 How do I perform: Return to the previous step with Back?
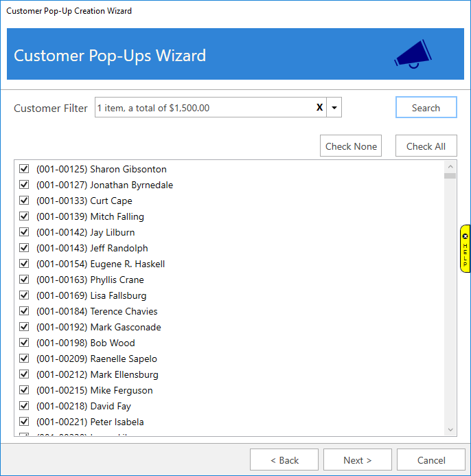(284, 460)
